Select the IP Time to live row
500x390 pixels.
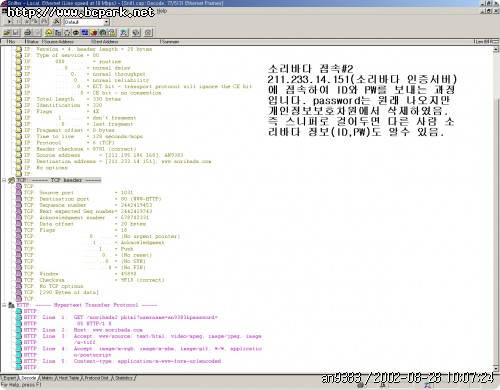pyautogui.click(x=83, y=136)
